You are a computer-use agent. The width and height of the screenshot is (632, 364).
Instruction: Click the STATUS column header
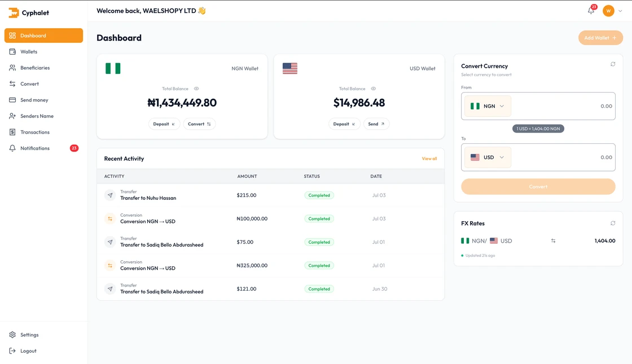[x=311, y=177]
